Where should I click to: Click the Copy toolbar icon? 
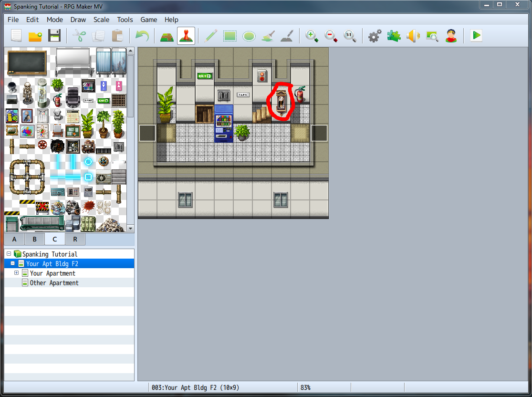click(98, 36)
